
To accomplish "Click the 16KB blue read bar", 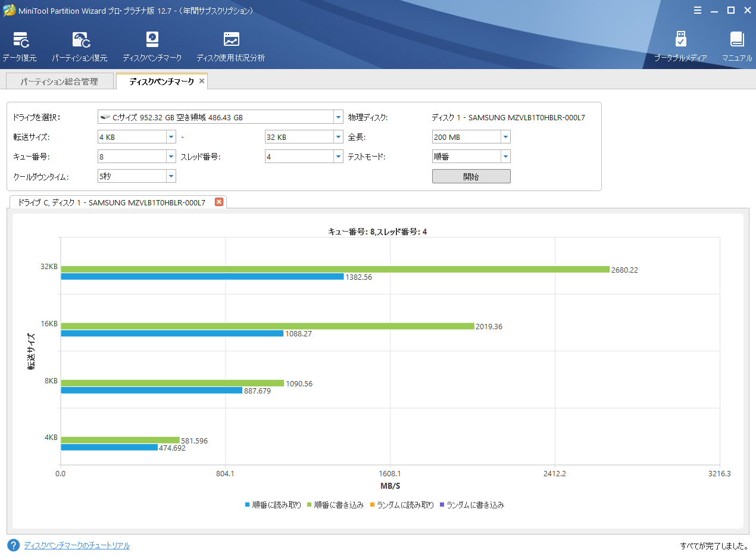I will pyautogui.click(x=172, y=333).
